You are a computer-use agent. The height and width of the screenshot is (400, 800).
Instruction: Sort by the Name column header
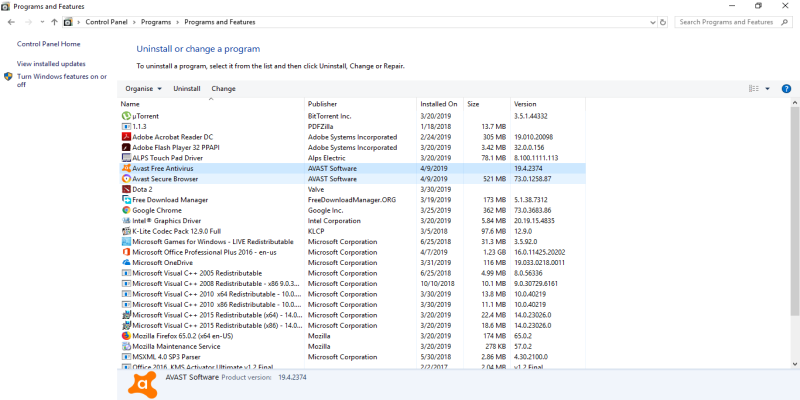pos(211,104)
